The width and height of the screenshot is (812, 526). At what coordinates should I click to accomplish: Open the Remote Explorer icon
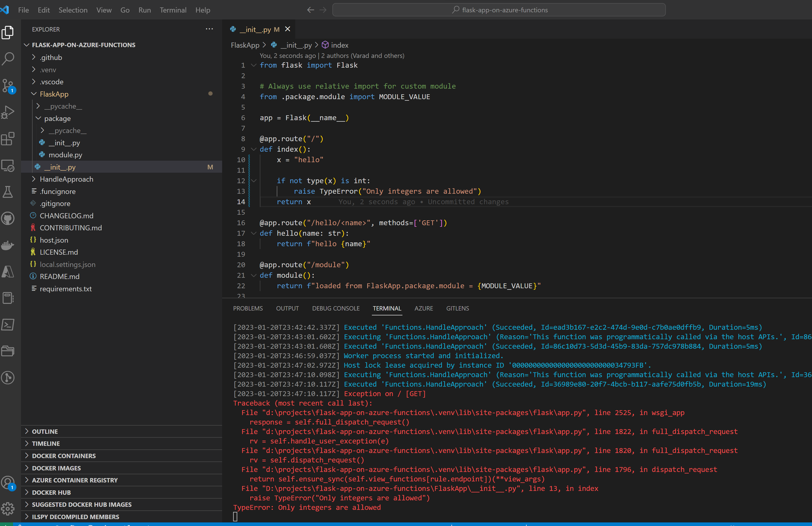coord(8,166)
